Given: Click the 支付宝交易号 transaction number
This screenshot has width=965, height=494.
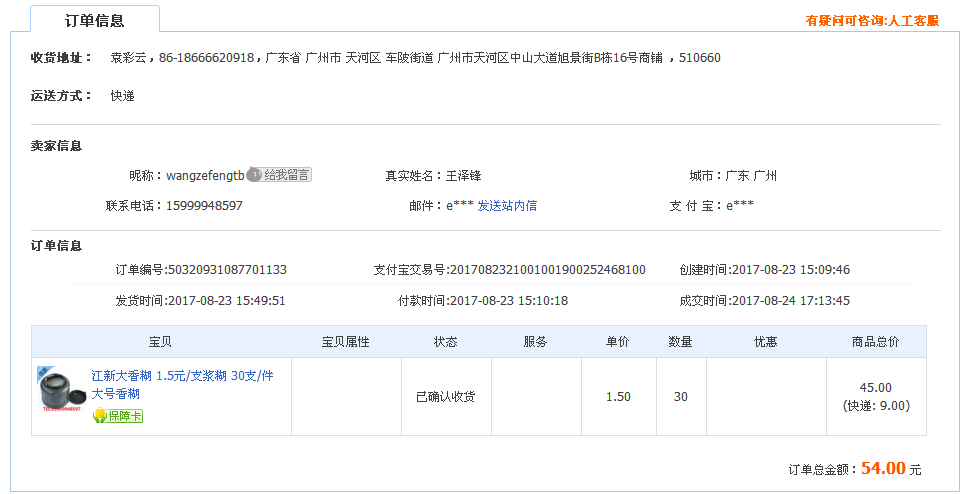Looking at the screenshot, I should pyautogui.click(x=547, y=270).
